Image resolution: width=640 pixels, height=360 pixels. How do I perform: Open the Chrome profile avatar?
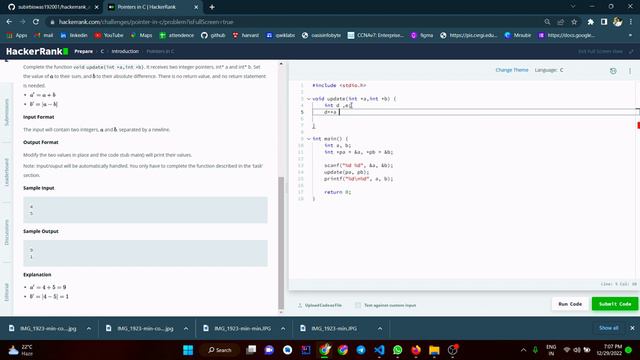pos(618,22)
